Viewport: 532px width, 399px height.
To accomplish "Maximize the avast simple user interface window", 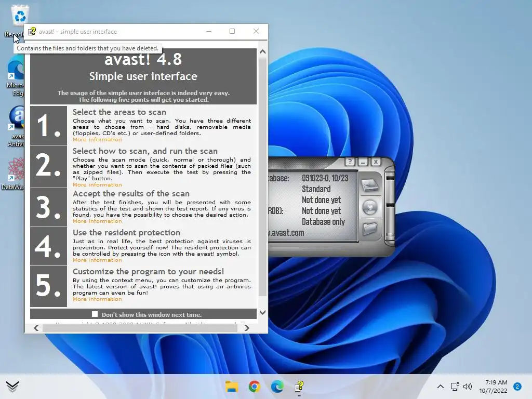I will click(x=232, y=31).
